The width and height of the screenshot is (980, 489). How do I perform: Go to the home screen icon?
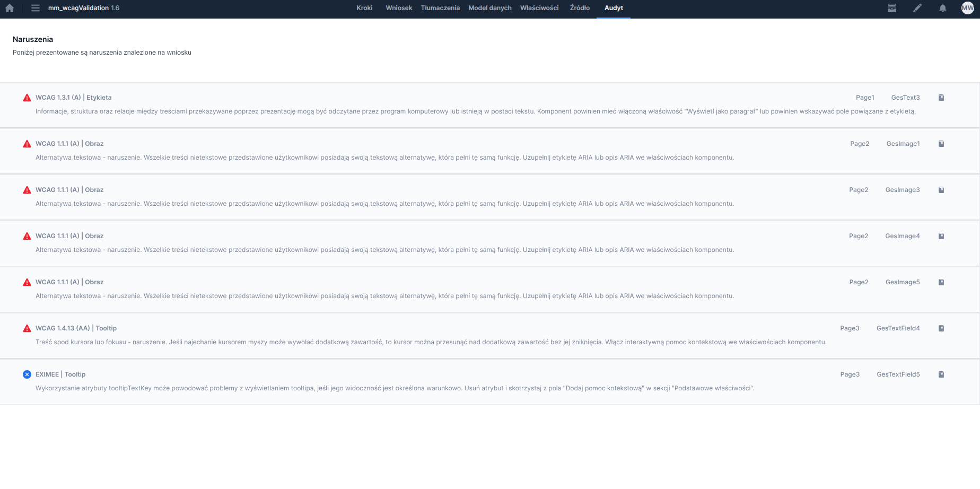click(x=10, y=8)
